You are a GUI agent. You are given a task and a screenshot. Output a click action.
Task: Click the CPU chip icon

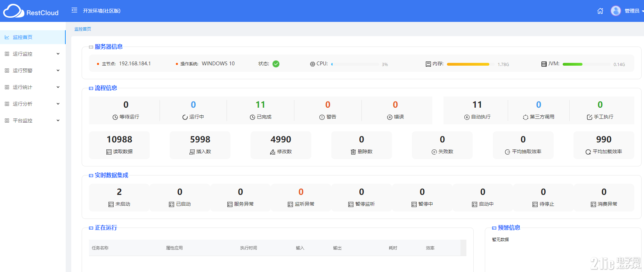[312, 64]
